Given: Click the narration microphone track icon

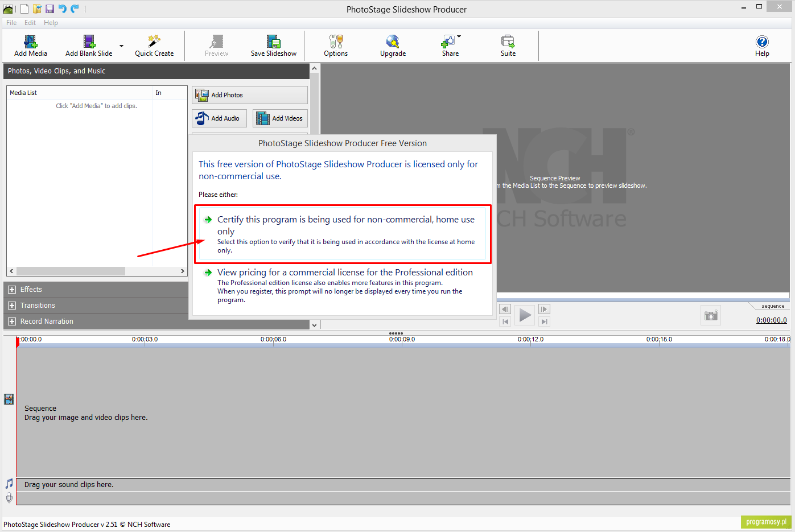Looking at the screenshot, I should 9,498.
